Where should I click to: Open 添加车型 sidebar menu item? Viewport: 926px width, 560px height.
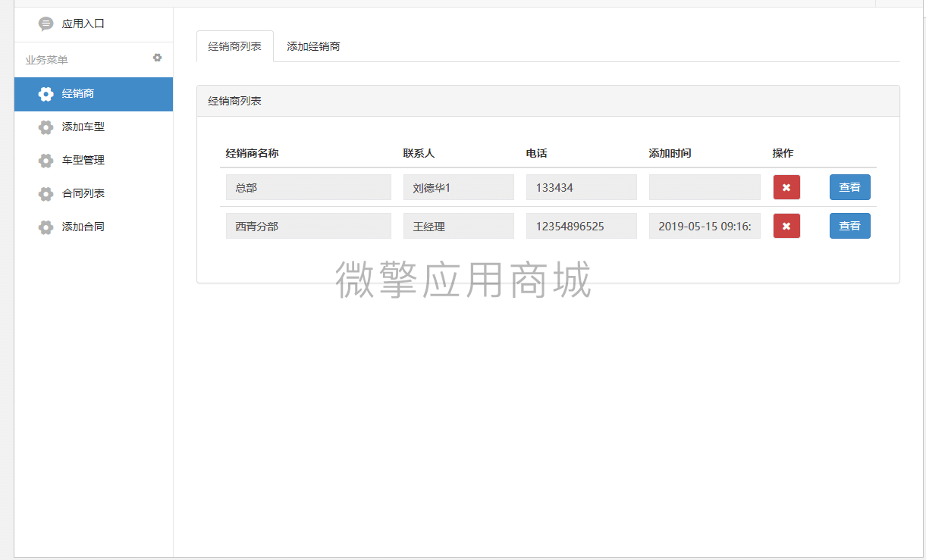pos(93,127)
